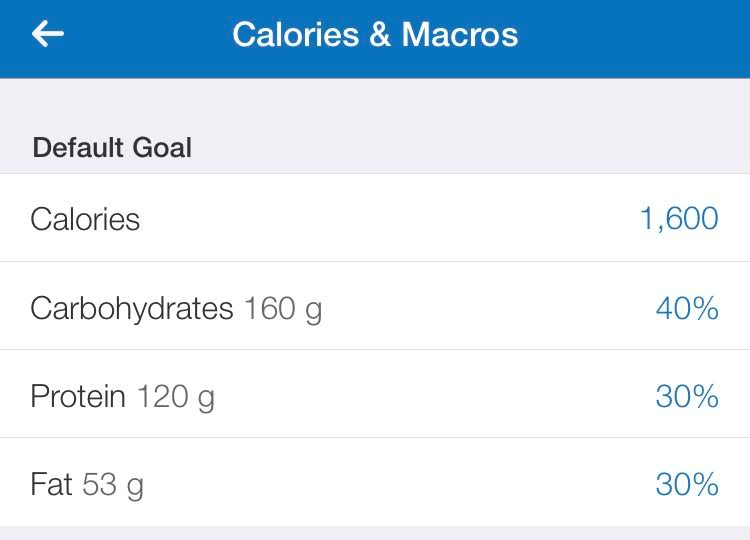Tap the Protein label text
Image resolution: width=750 pixels, height=540 pixels.
pyautogui.click(x=78, y=396)
